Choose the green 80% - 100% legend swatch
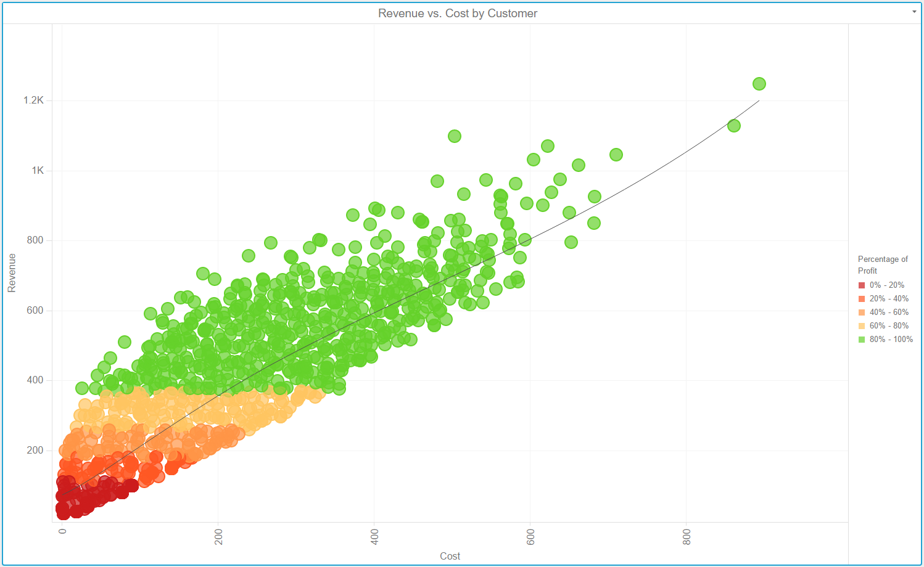Screen dimensions: 924x567 (x=862, y=340)
